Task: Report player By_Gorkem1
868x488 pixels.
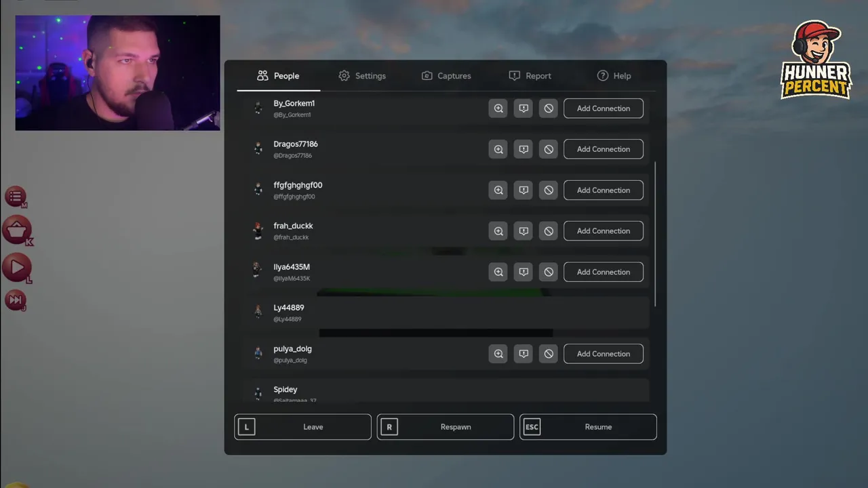Action: pos(524,108)
